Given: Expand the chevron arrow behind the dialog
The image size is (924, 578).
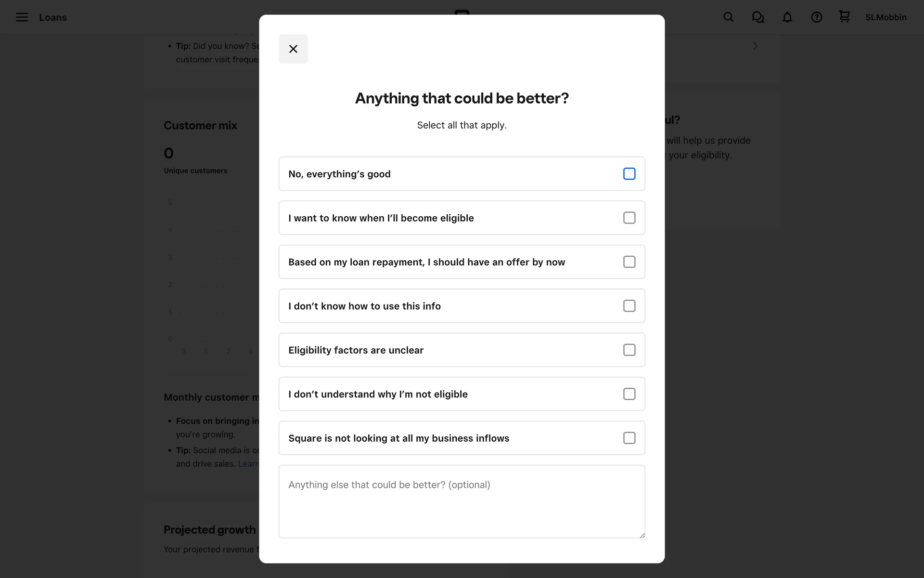Looking at the screenshot, I should [755, 46].
